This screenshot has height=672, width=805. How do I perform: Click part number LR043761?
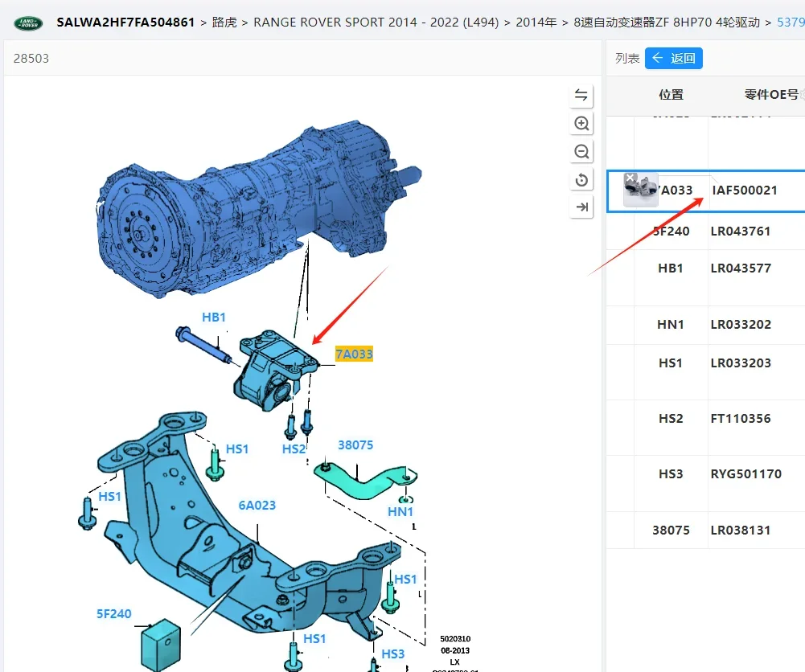741,232
